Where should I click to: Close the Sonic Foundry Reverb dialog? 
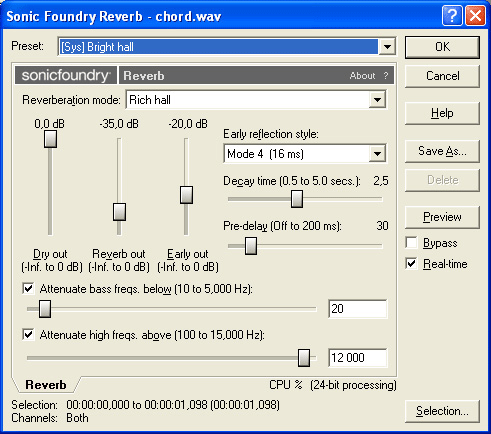(475, 15)
